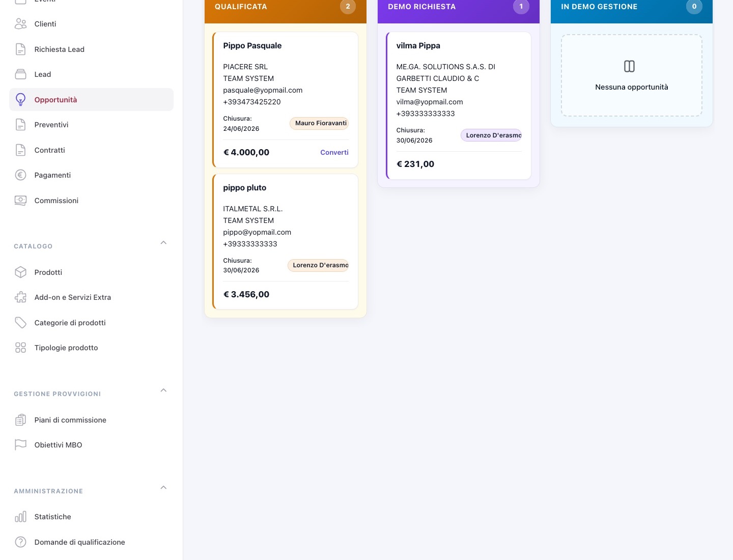
Task: Click the pasquale@yopmail.com email
Action: click(263, 90)
